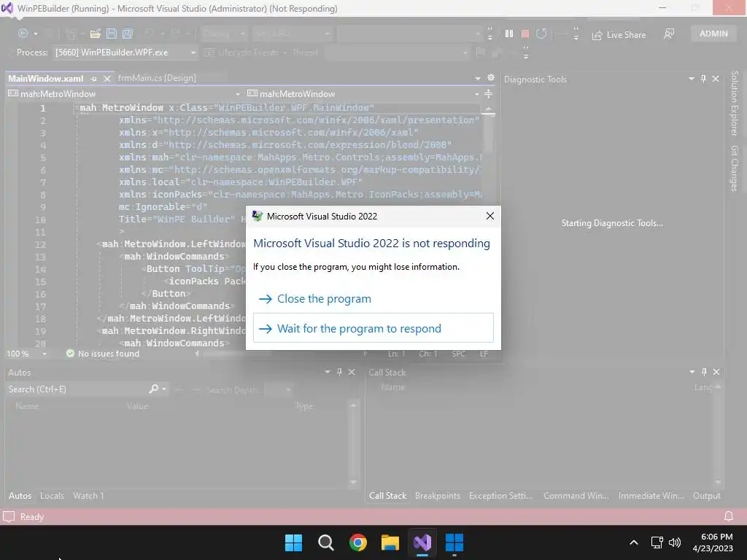Click the Restart debugging circular arrow
The image size is (747, 560).
[541, 34]
